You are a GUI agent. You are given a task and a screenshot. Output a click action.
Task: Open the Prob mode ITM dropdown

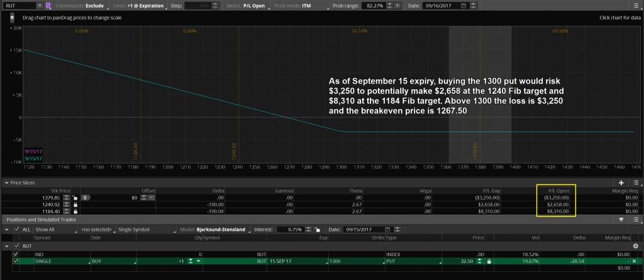click(x=309, y=5)
